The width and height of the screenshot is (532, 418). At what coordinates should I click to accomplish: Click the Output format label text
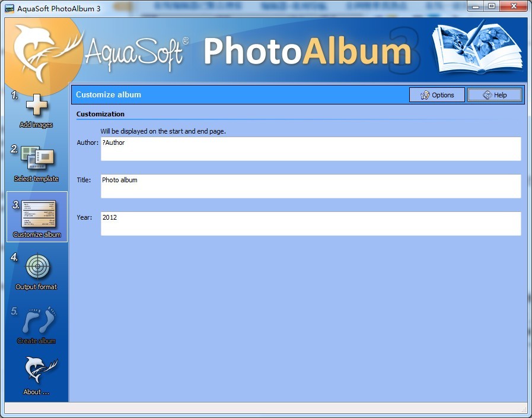coord(36,287)
